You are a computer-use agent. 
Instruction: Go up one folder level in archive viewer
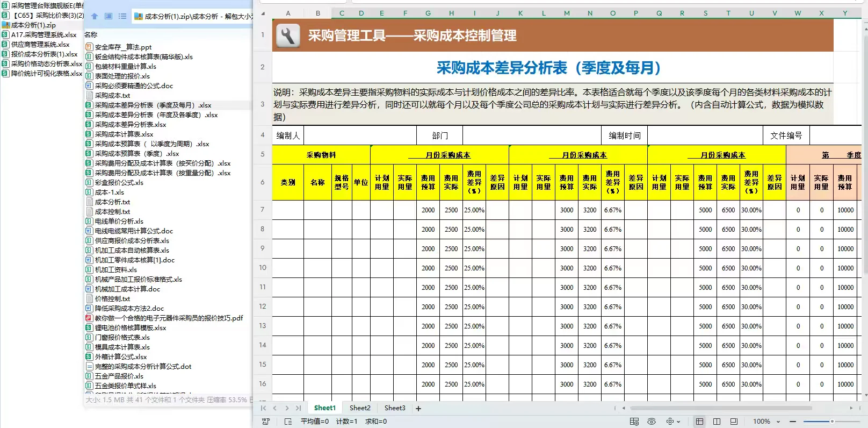coord(95,16)
